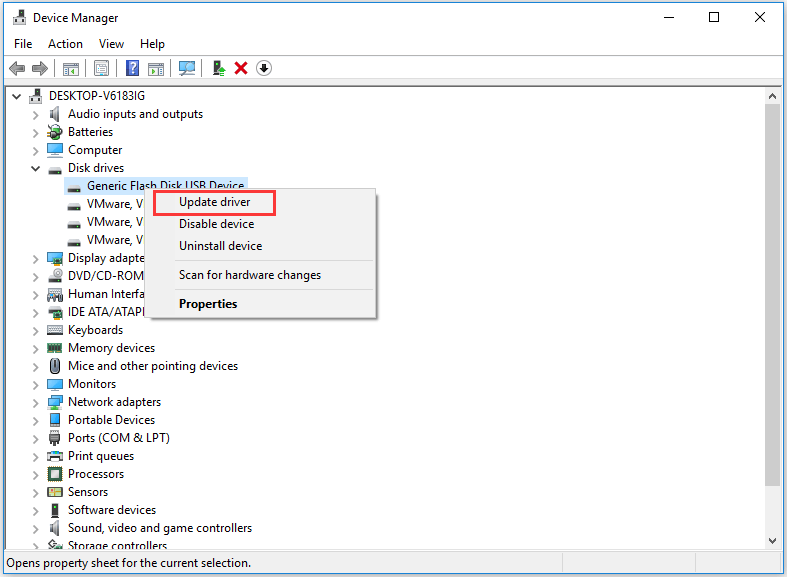The image size is (787, 577).
Task: Collapse the Disk drives category
Action: click(x=36, y=168)
